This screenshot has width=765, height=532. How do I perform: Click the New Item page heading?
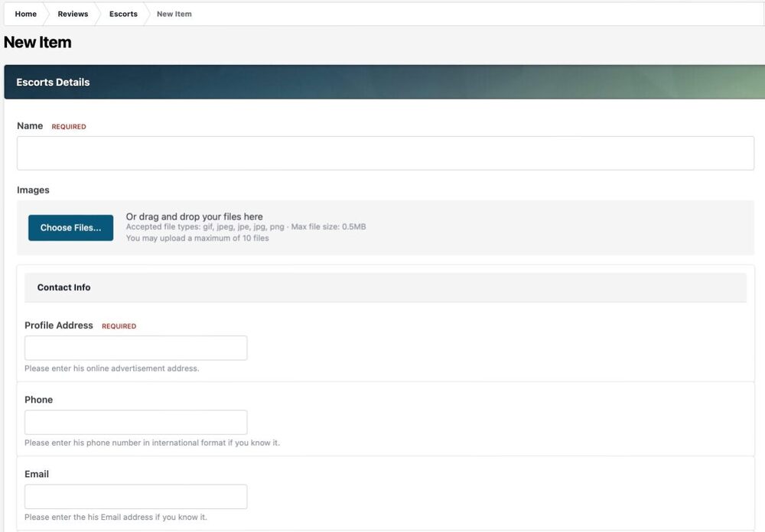(x=37, y=43)
